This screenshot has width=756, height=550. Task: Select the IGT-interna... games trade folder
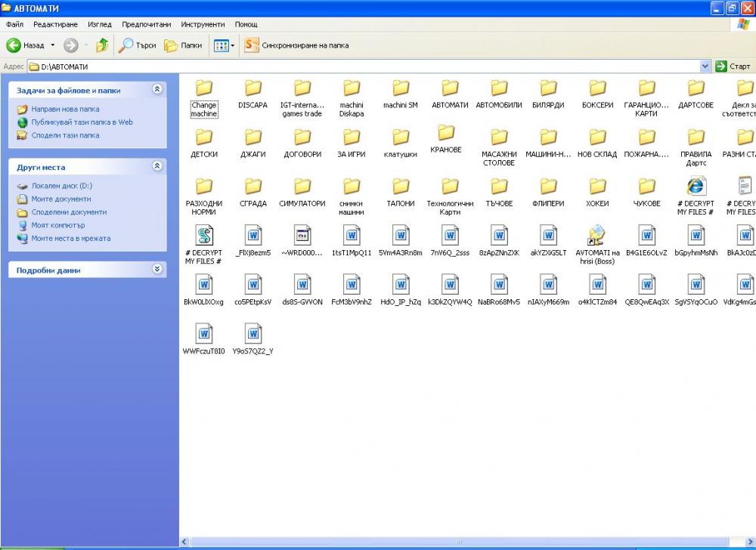click(x=302, y=99)
